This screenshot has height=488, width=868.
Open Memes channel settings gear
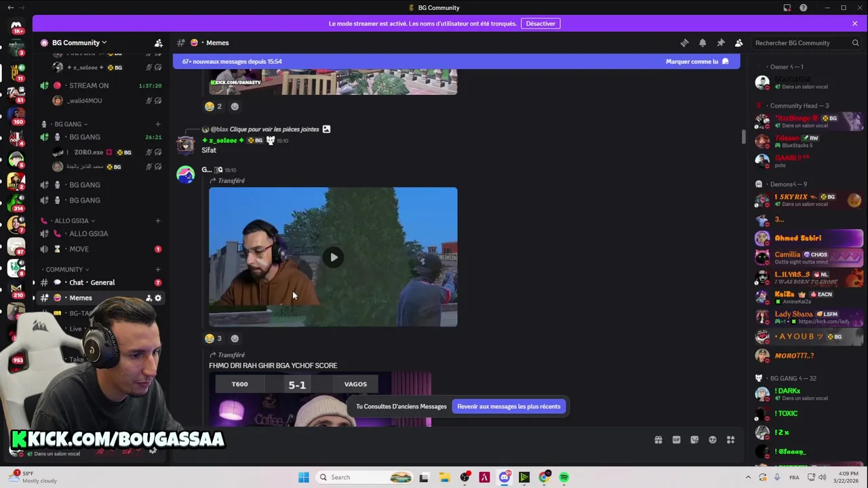click(x=158, y=298)
